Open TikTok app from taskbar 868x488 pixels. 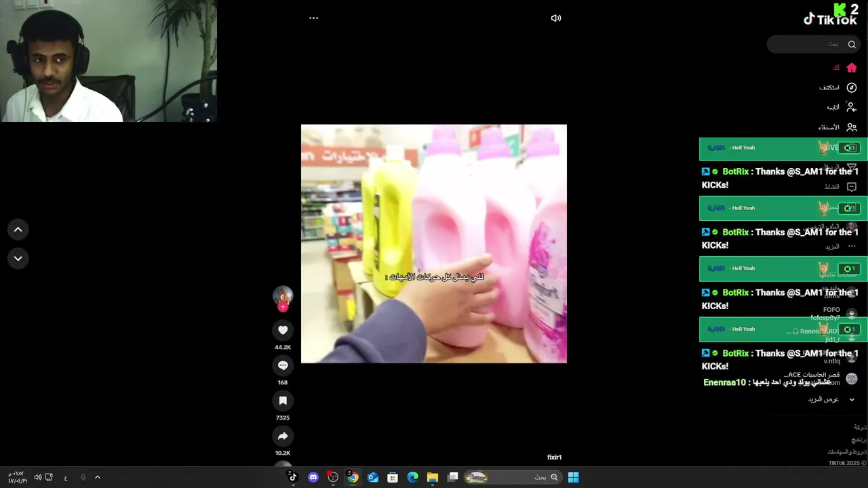293,477
